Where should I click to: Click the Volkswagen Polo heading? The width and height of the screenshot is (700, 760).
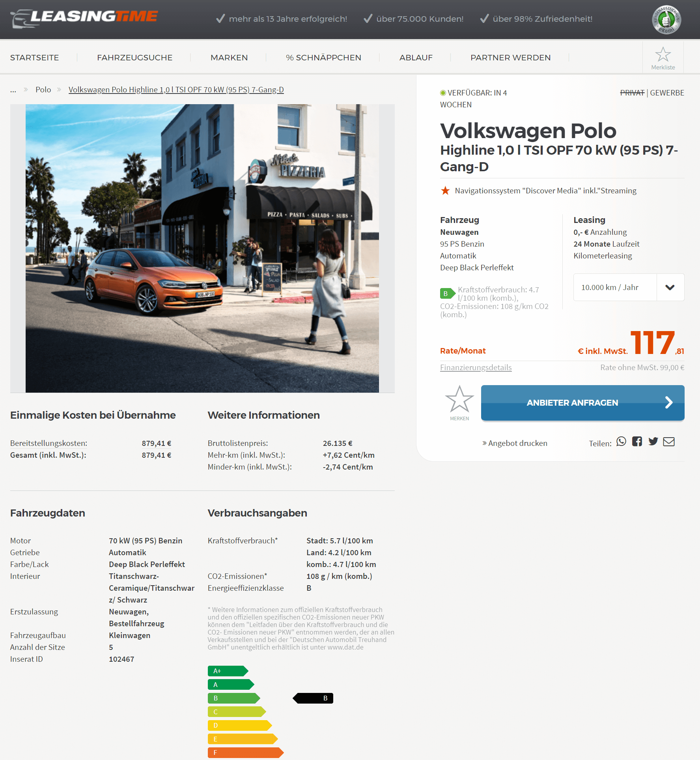[528, 131]
